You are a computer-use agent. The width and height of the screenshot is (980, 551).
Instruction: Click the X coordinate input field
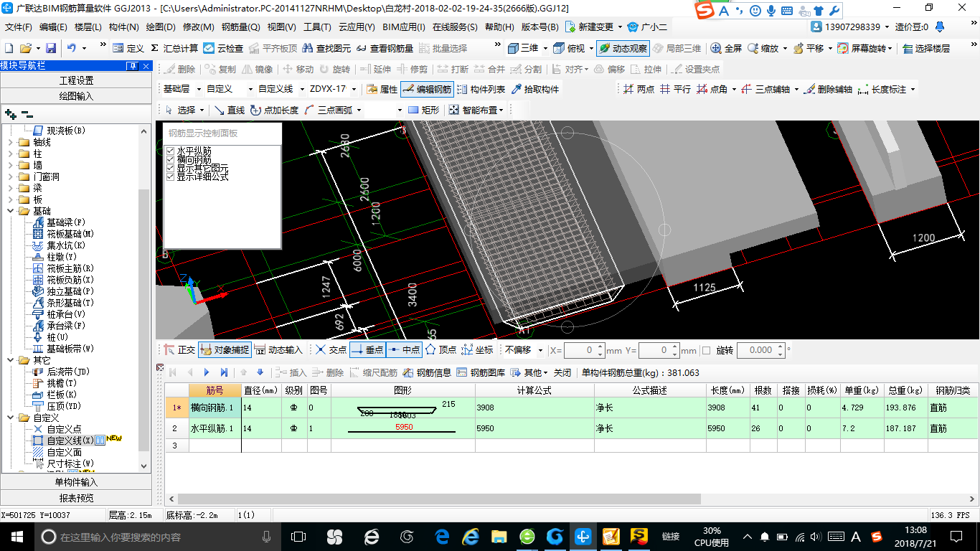[584, 350]
